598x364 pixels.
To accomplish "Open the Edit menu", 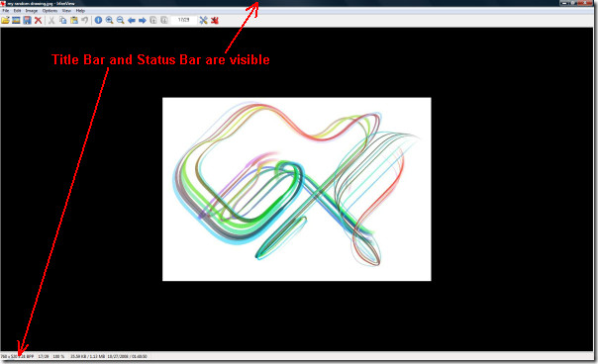I will [x=17, y=11].
